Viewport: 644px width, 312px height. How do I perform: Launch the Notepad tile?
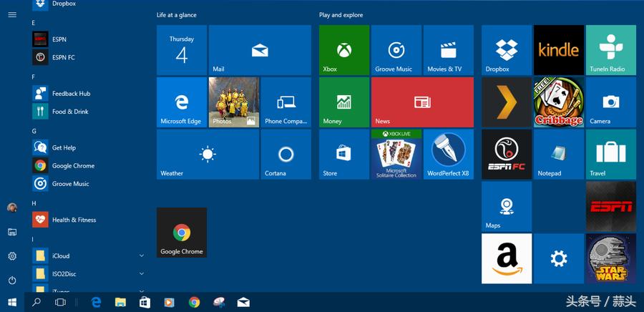click(559, 155)
